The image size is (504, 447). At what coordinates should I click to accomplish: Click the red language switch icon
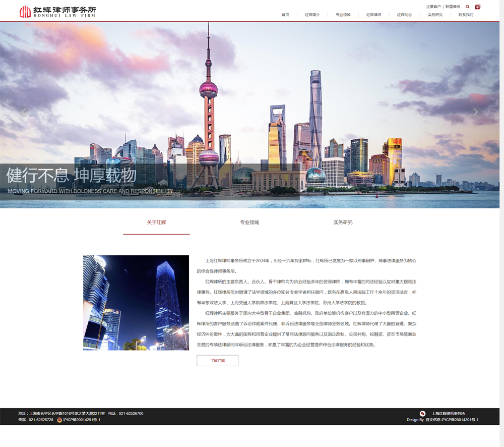point(478,7)
